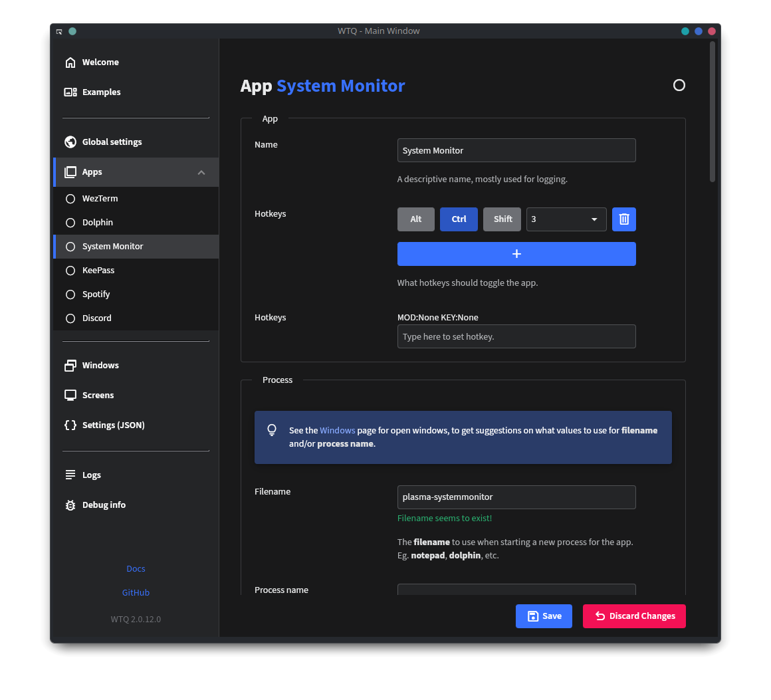This screenshot has height=700, width=771.
Task: Open the Docs link
Action: coord(136,568)
